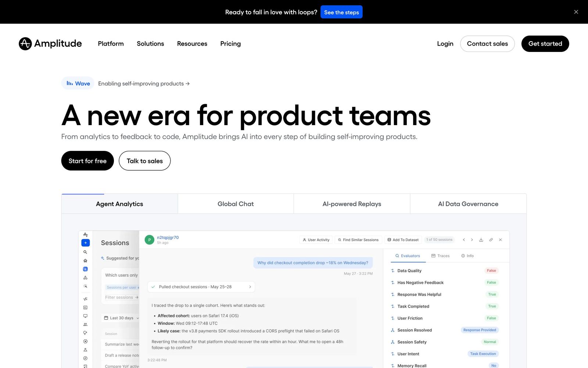The image size is (588, 368).
Task: Select the Evaluators tab
Action: point(408,256)
